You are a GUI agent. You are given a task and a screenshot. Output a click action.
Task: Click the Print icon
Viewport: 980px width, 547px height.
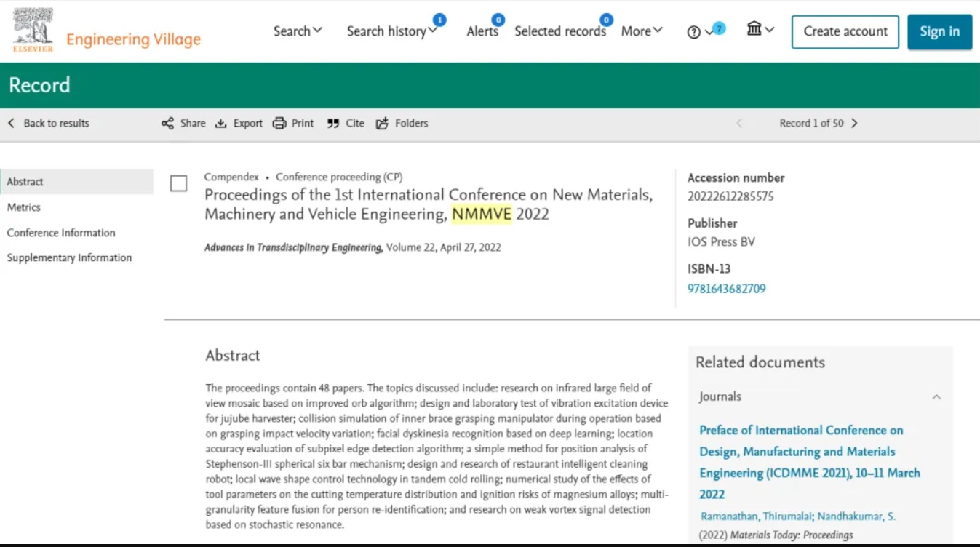[x=279, y=124]
